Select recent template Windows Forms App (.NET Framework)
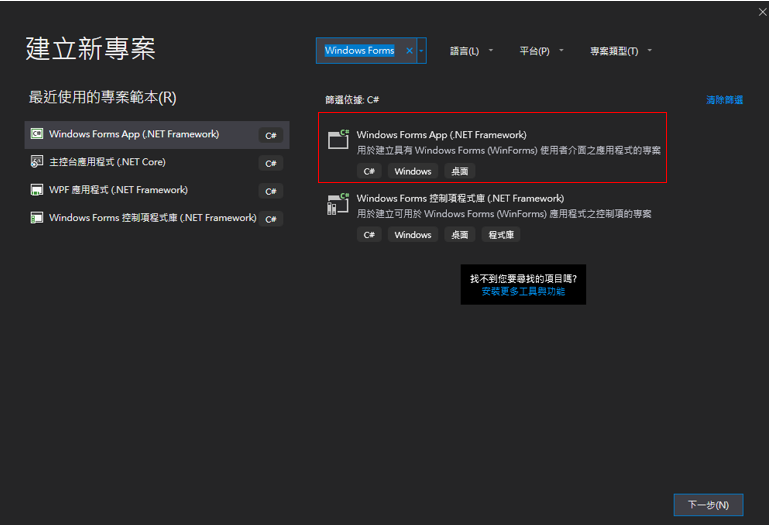The height and width of the screenshot is (525, 772). (157, 135)
